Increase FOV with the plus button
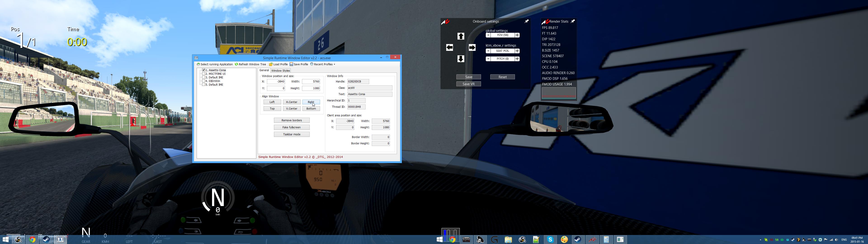 pos(517,35)
